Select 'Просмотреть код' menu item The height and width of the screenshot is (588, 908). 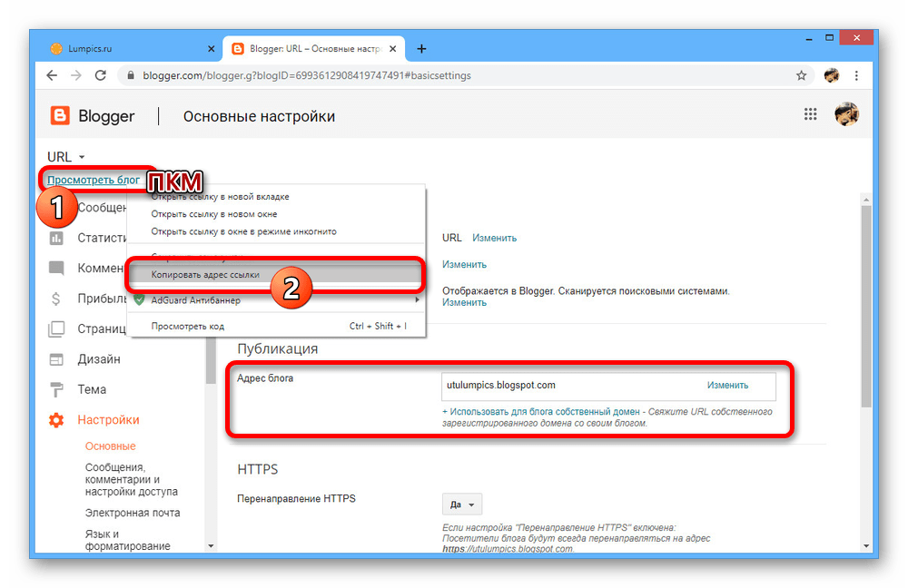(277, 326)
